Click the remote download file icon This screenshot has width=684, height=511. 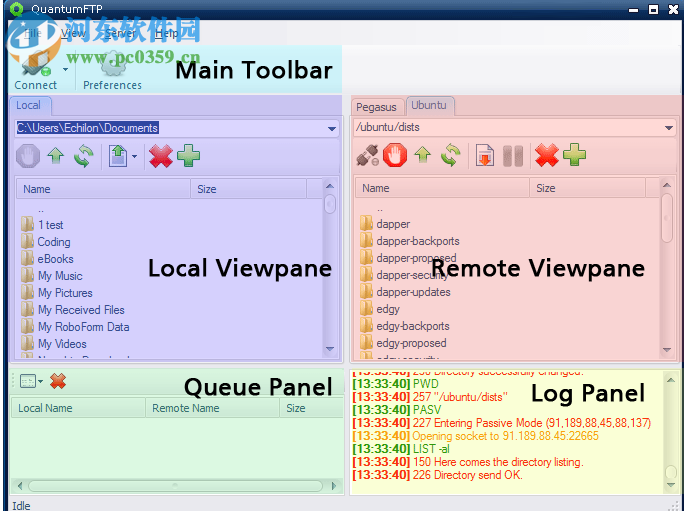tap(485, 155)
